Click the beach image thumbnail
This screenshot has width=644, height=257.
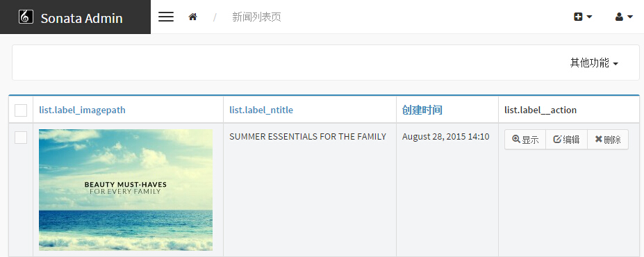[126, 190]
